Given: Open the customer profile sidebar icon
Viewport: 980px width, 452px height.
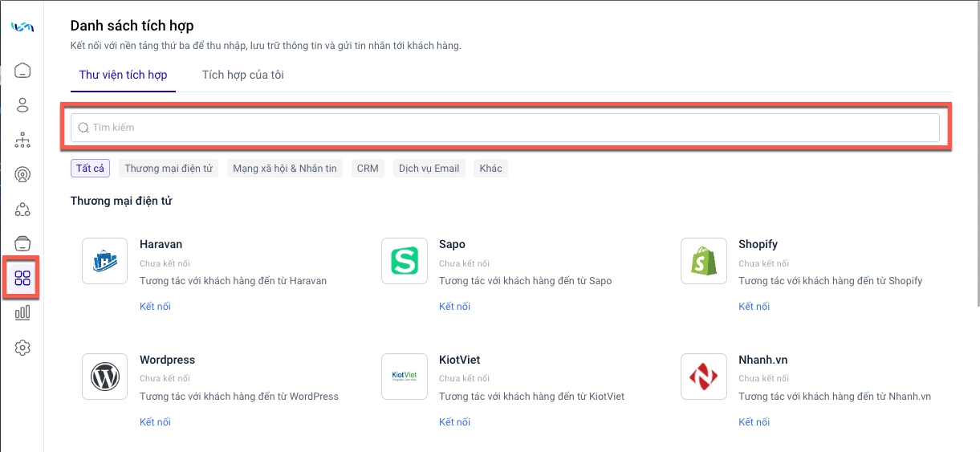Looking at the screenshot, I should click(22, 105).
